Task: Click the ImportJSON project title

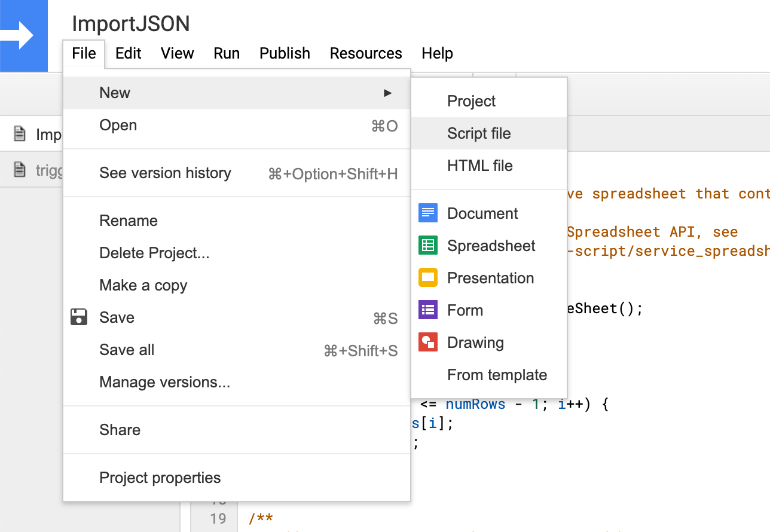Action: click(131, 24)
